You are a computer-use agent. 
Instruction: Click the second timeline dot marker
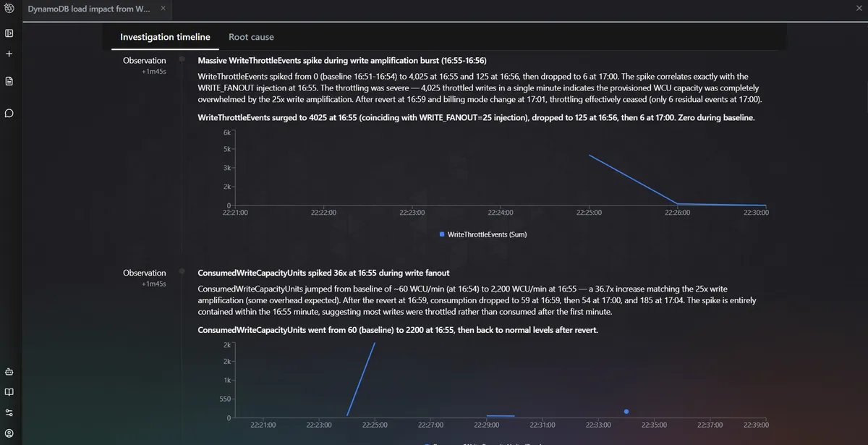point(182,272)
